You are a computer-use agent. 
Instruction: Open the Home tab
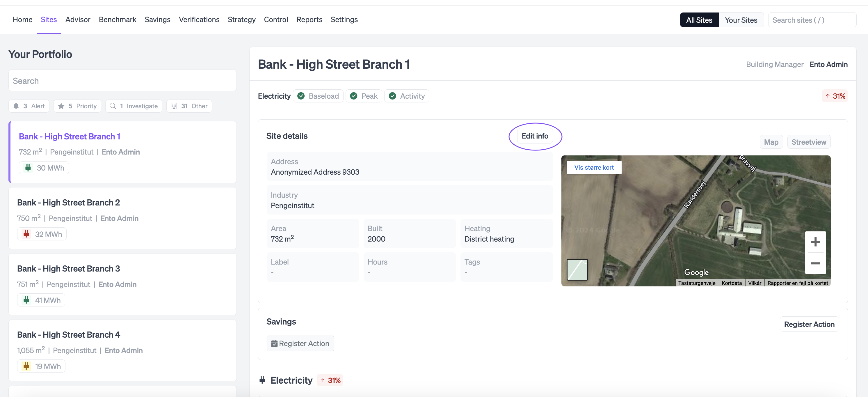[x=23, y=20]
